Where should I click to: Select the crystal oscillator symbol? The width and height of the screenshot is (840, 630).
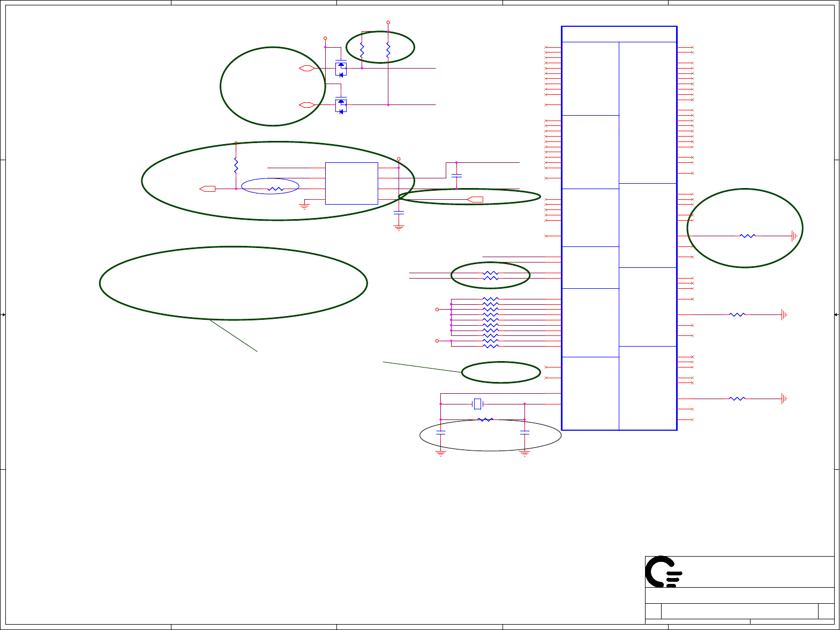[478, 404]
